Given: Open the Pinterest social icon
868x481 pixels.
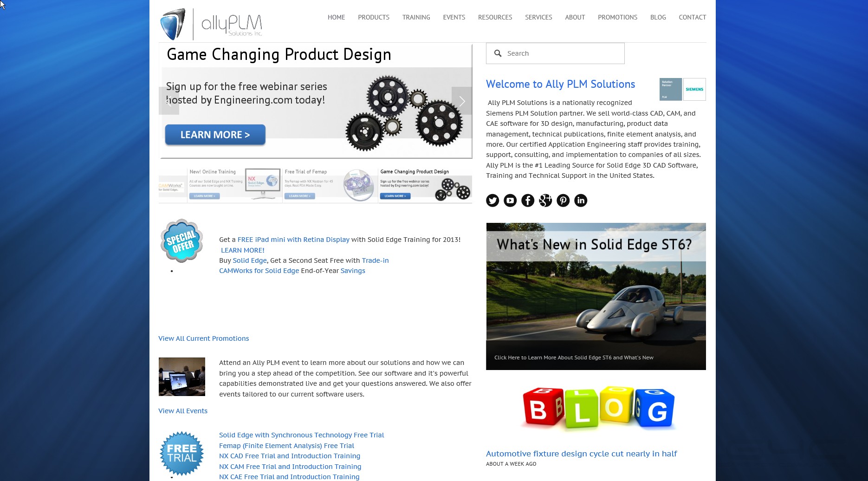Looking at the screenshot, I should point(563,201).
